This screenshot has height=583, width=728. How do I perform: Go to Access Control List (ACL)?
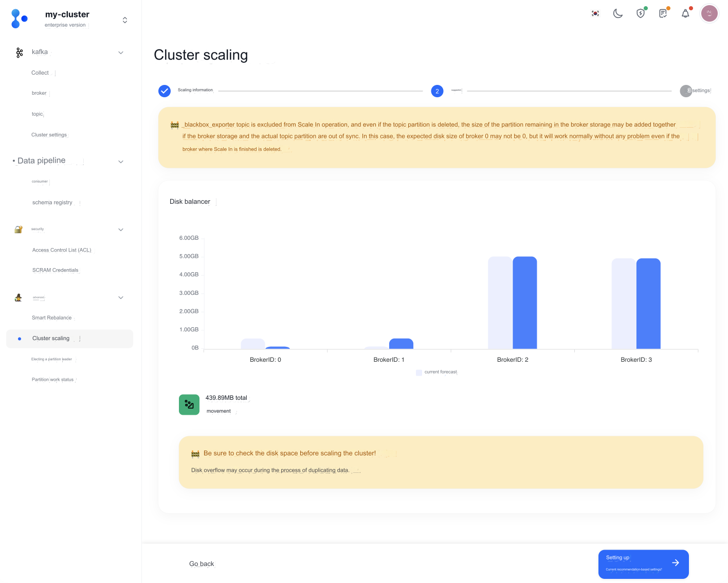tap(62, 250)
